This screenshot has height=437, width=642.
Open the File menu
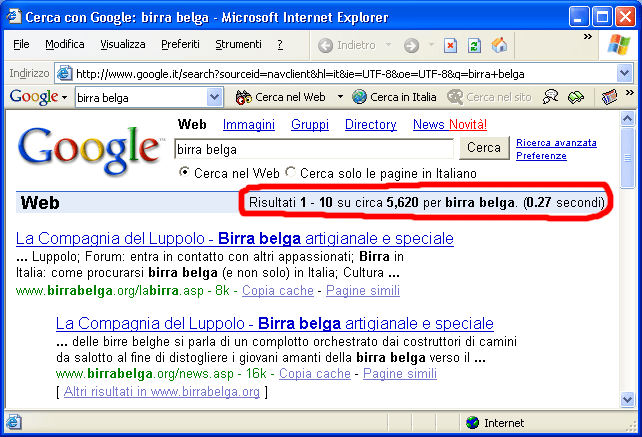coord(21,44)
